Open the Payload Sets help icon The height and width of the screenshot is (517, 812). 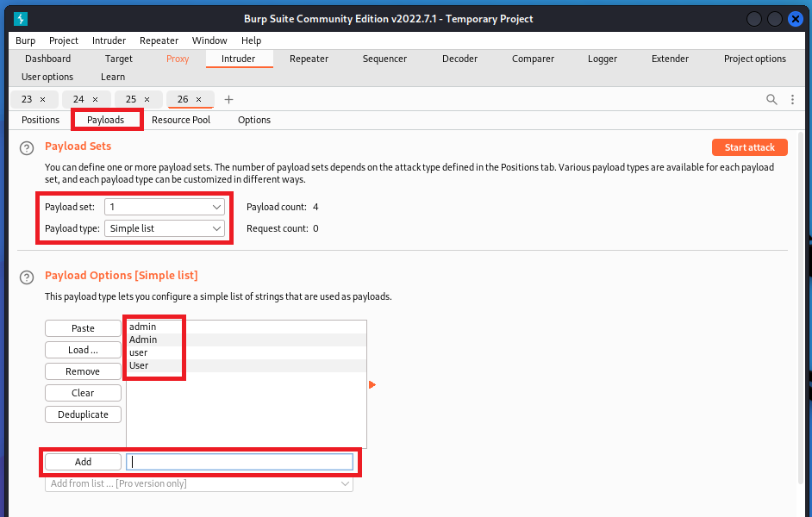click(x=27, y=148)
